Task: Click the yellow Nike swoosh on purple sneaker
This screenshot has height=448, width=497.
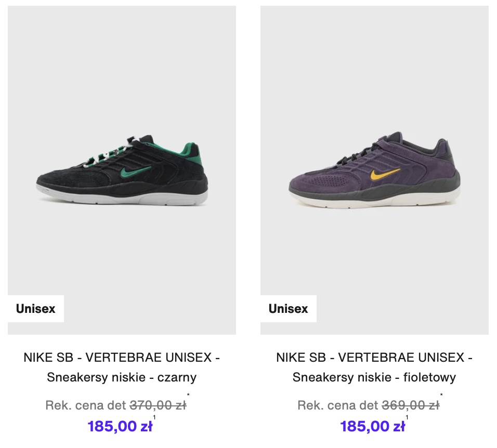Action: (x=385, y=174)
